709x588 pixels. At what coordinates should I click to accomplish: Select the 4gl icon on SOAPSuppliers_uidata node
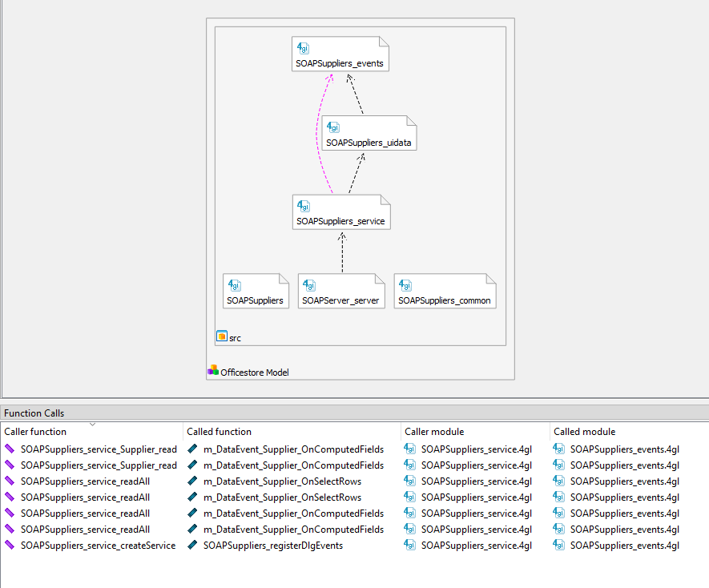[x=332, y=127]
